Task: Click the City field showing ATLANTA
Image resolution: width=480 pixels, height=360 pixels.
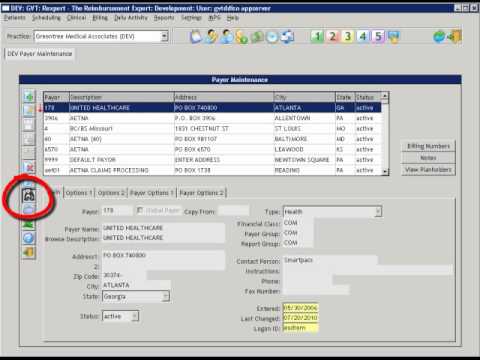Action: (x=136, y=285)
